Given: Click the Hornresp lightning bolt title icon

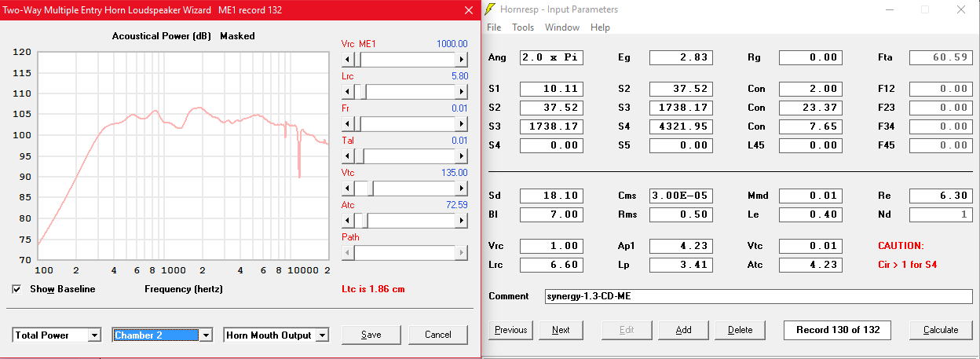Looking at the screenshot, I should pos(492,9).
